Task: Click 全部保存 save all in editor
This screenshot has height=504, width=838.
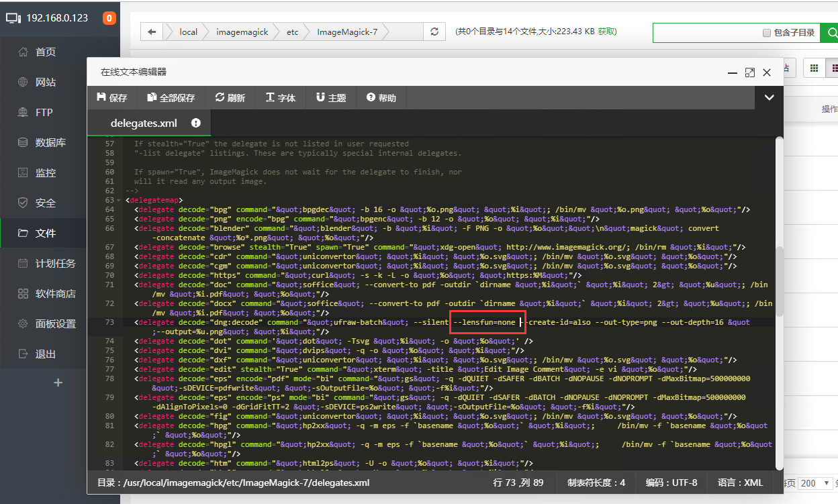Action: [171, 98]
